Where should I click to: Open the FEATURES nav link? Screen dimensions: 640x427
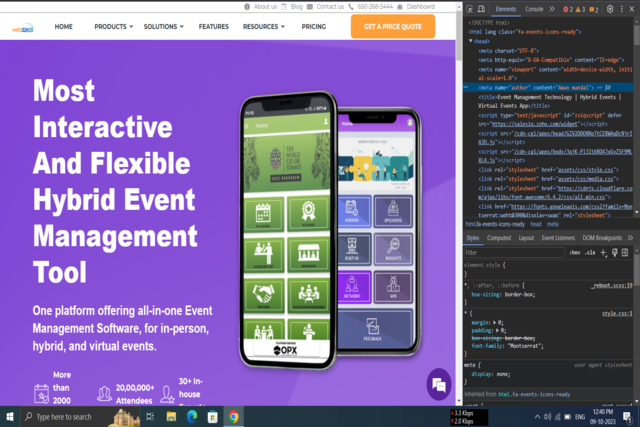213,27
